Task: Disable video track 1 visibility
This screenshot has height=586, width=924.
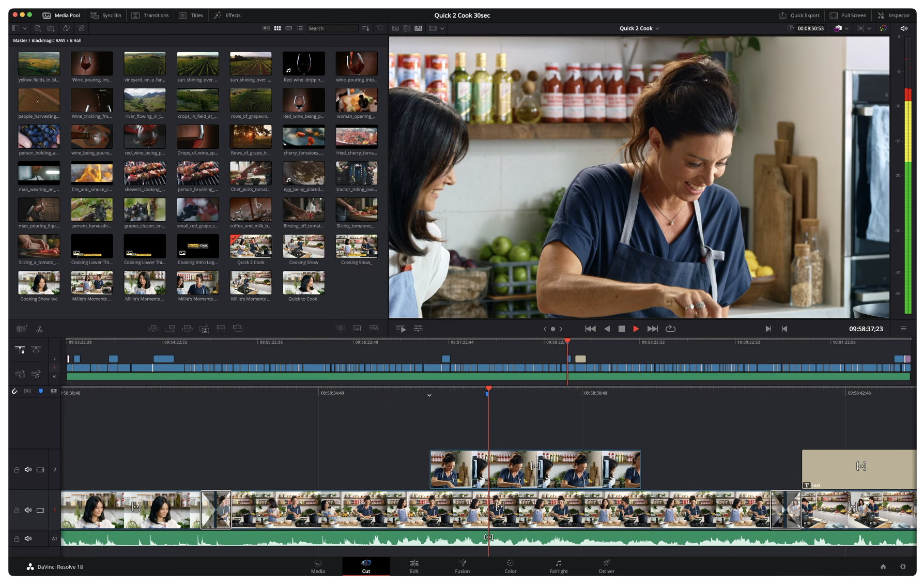Action: (x=40, y=510)
